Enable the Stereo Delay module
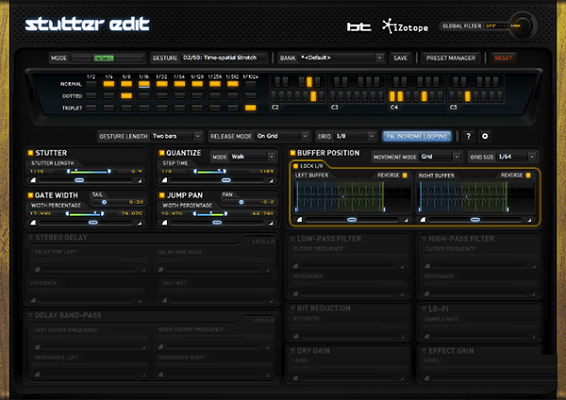The height and width of the screenshot is (400, 566). (31, 238)
